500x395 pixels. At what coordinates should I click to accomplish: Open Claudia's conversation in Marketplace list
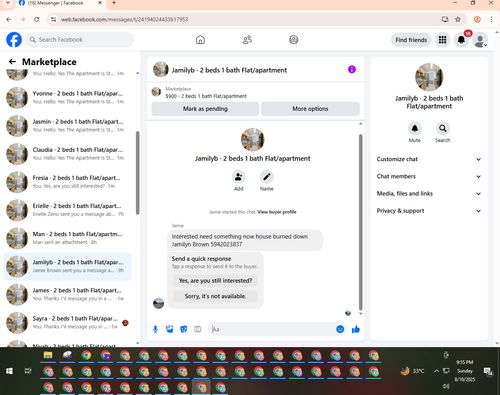click(x=68, y=154)
